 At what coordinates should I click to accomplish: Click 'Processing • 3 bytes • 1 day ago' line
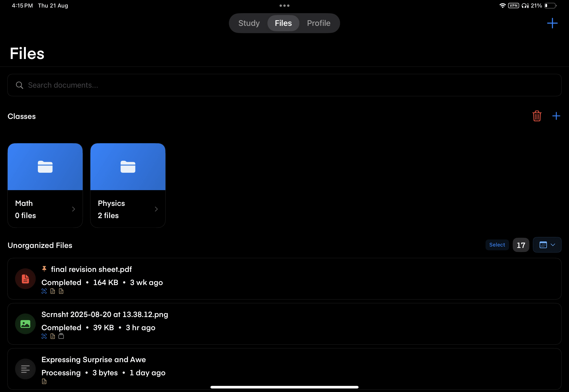click(x=103, y=373)
